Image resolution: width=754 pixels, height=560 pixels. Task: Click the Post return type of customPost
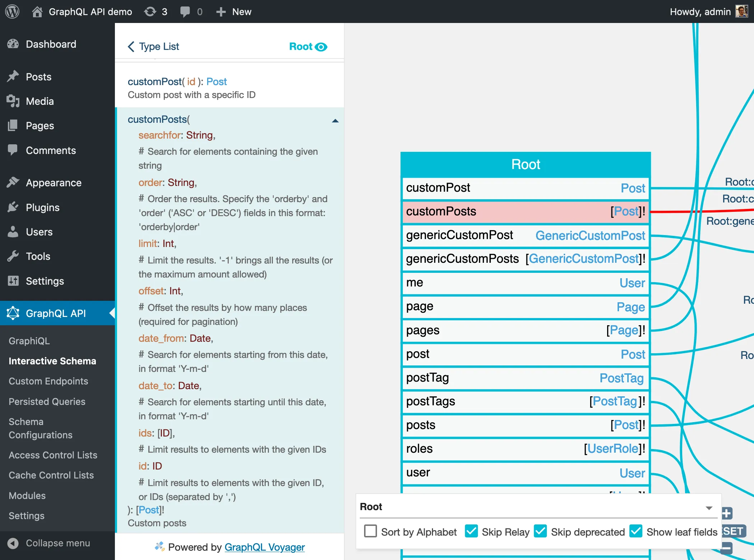pyautogui.click(x=217, y=81)
